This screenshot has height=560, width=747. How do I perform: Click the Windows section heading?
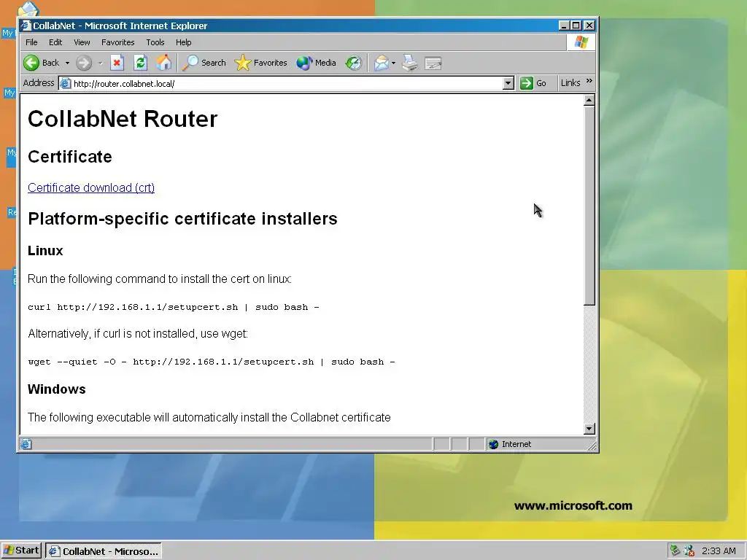tap(57, 389)
